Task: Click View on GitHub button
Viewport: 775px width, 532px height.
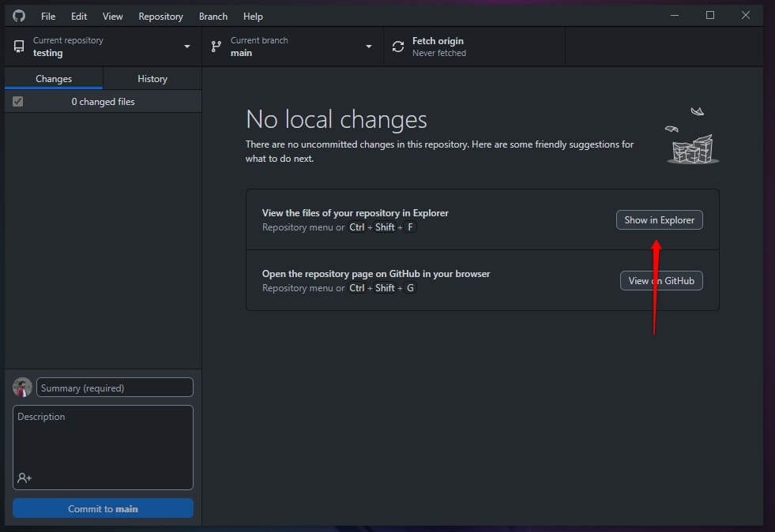Action: coord(660,280)
